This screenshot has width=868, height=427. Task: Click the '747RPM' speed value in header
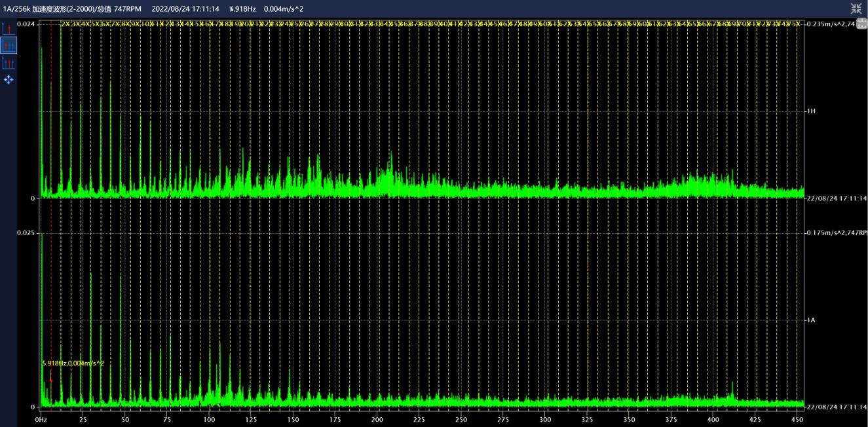pos(128,9)
